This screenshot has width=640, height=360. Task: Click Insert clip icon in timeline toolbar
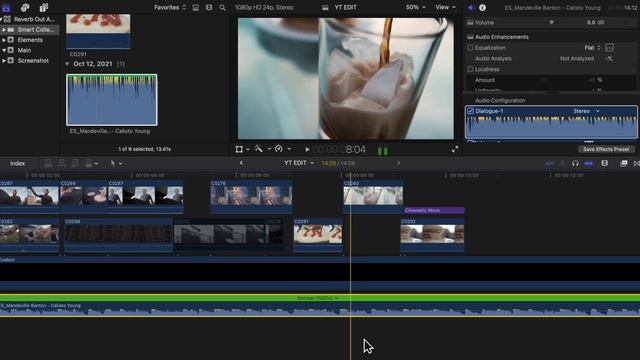[62, 164]
